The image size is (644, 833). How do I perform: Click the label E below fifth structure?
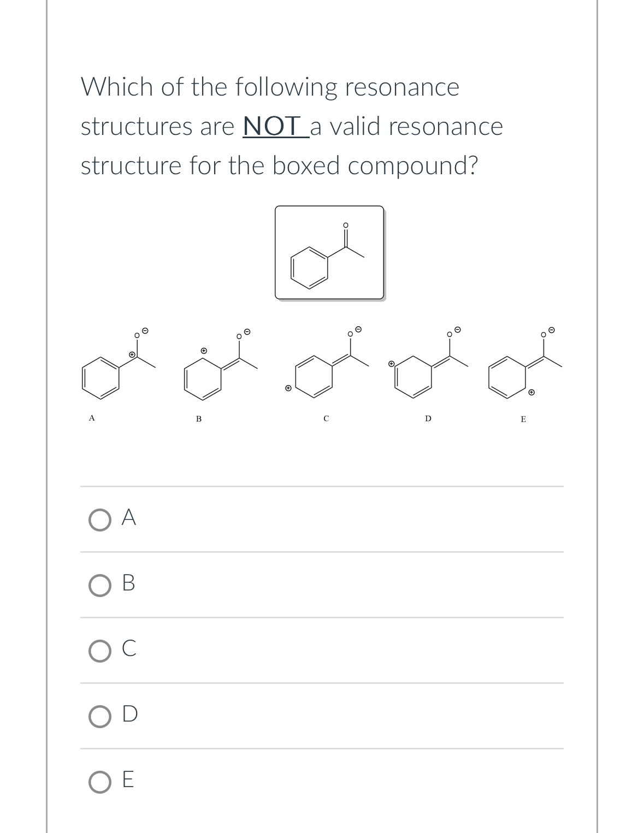pos(523,420)
